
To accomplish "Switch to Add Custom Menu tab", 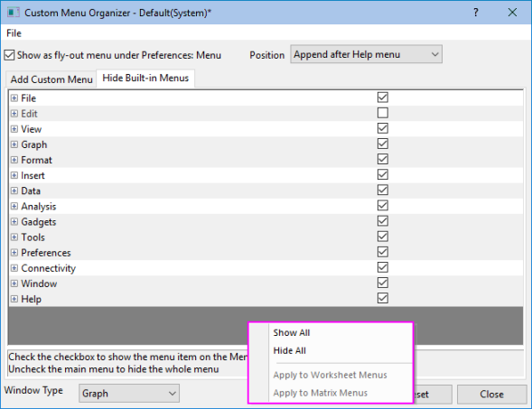I will [51, 79].
